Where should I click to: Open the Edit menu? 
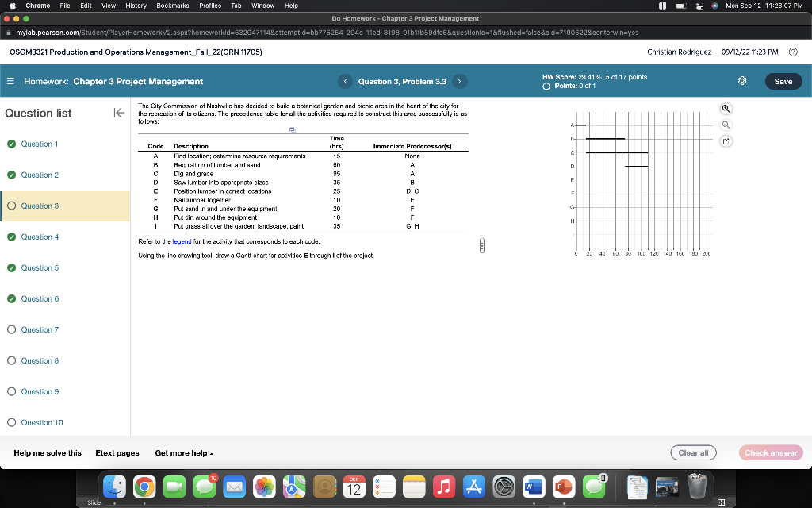[86, 6]
